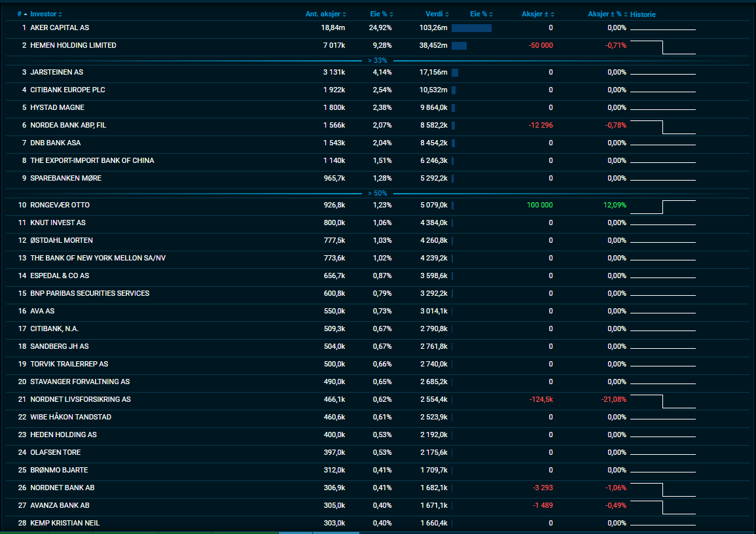Click Jarsteinen's ownership bar
The width and height of the screenshot is (756, 534).
point(455,73)
